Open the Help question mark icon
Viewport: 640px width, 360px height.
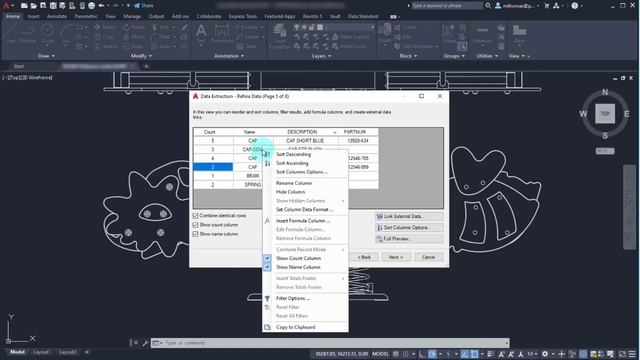pos(575,6)
